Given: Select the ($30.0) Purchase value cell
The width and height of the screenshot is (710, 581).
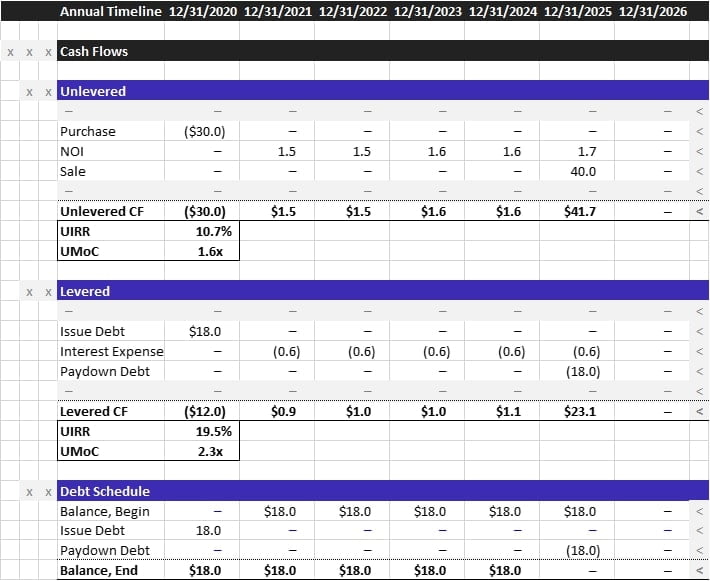Looking at the screenshot, I should click(x=204, y=131).
